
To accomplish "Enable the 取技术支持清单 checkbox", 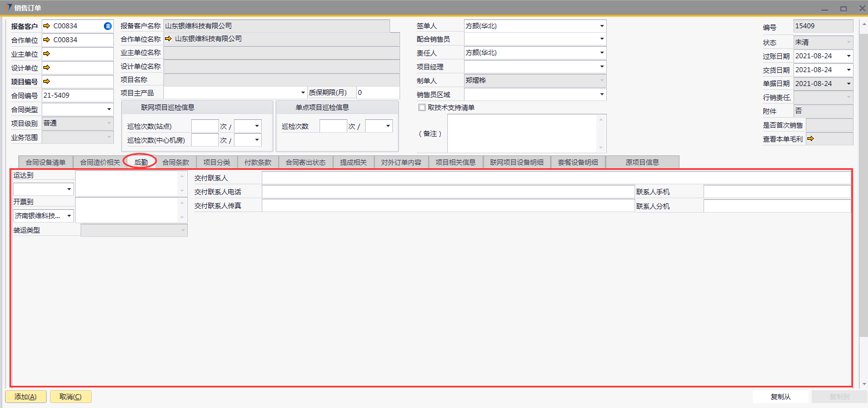I will (x=422, y=108).
